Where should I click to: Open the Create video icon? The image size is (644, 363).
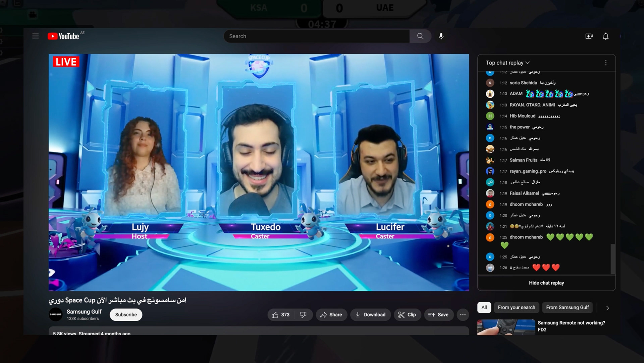pyautogui.click(x=589, y=36)
